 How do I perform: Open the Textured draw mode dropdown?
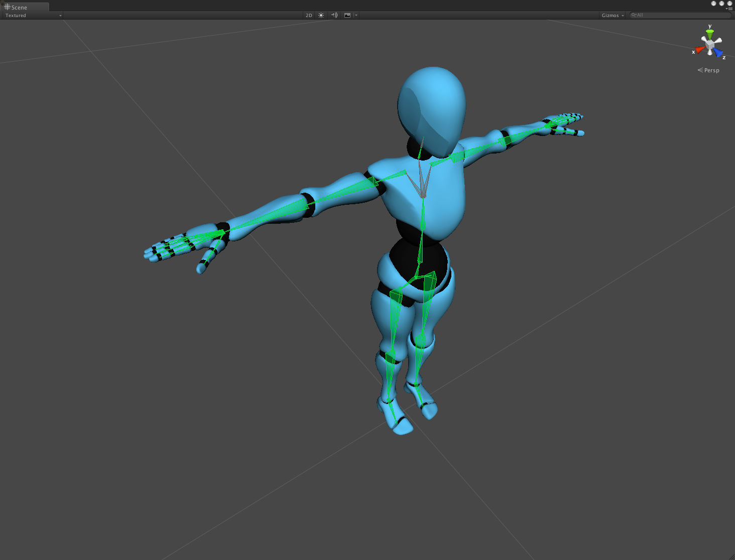coord(33,16)
